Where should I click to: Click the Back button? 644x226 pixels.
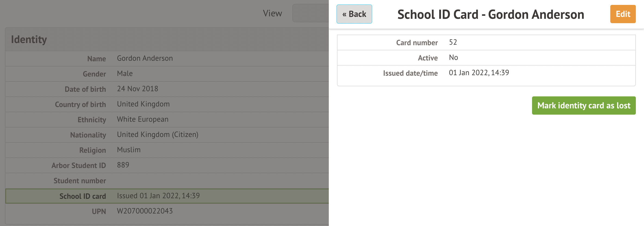coord(354,14)
